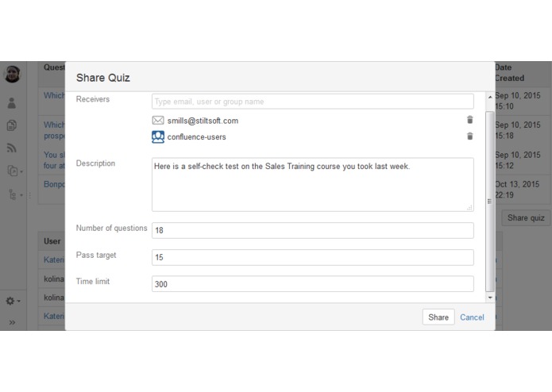Open the user avatar in sidebar
This screenshot has height=392, width=552.
(x=13, y=74)
